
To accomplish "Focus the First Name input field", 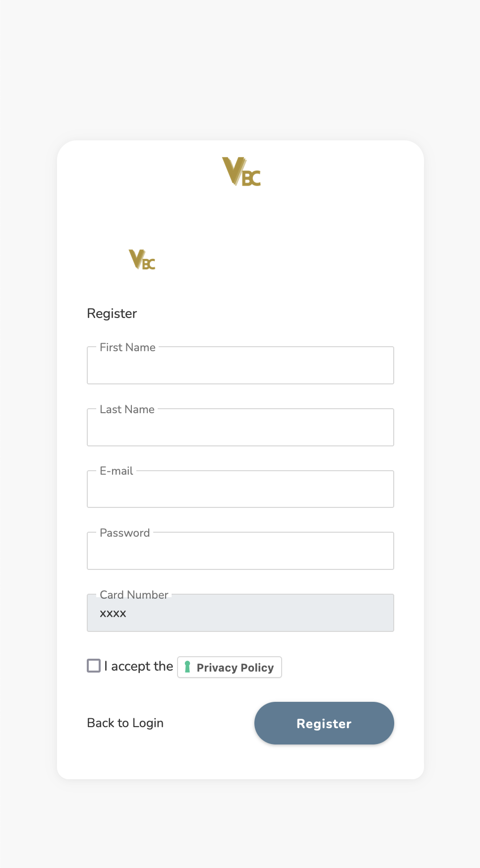I will coord(240,366).
